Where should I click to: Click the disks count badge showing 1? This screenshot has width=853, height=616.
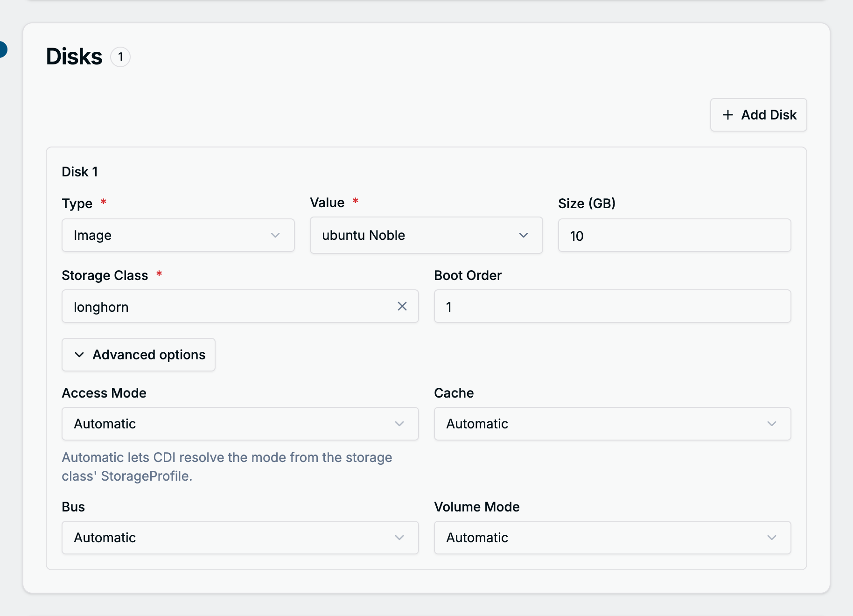[120, 57]
